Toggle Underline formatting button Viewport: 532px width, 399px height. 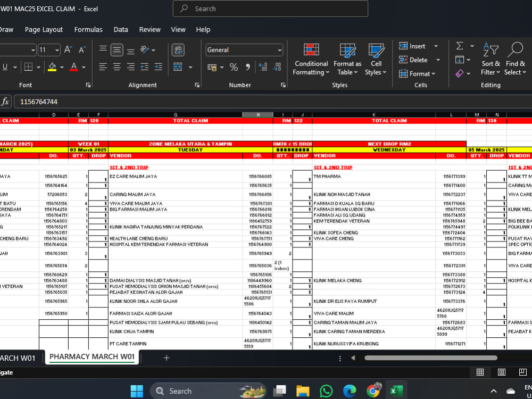tap(5, 67)
